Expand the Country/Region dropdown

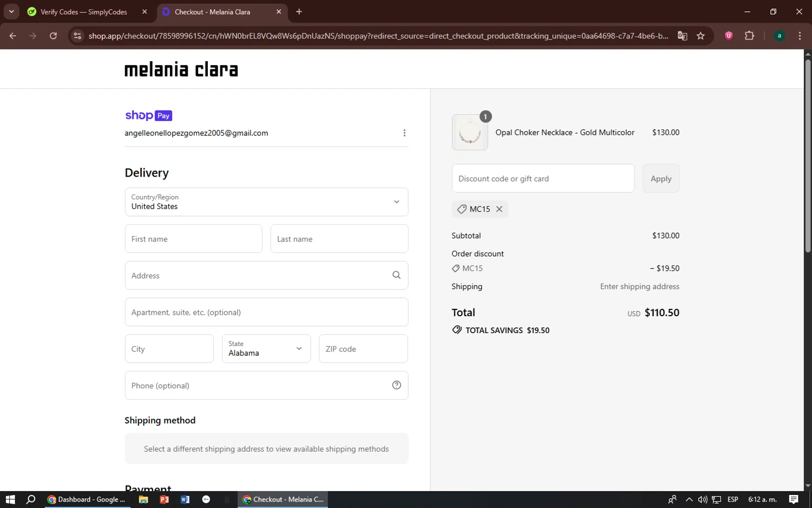pyautogui.click(x=266, y=202)
